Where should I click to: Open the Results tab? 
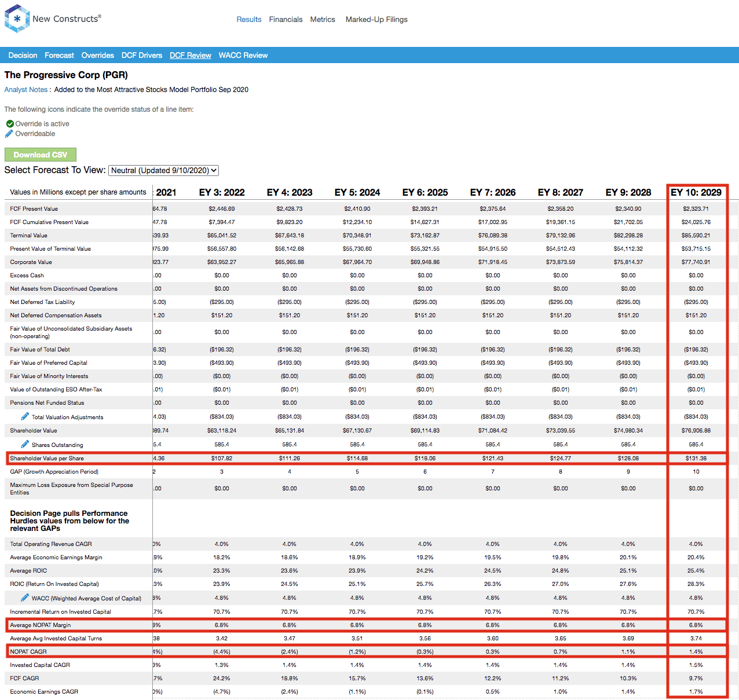click(x=249, y=19)
